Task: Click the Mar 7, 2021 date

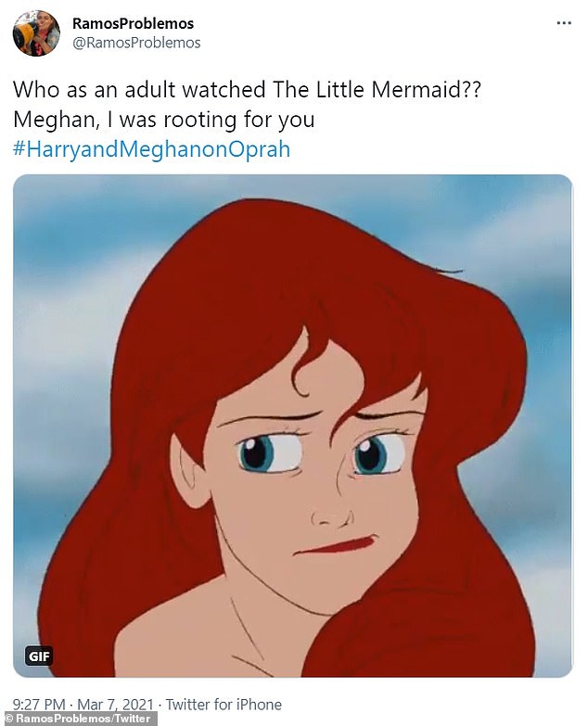Action: [x=115, y=705]
